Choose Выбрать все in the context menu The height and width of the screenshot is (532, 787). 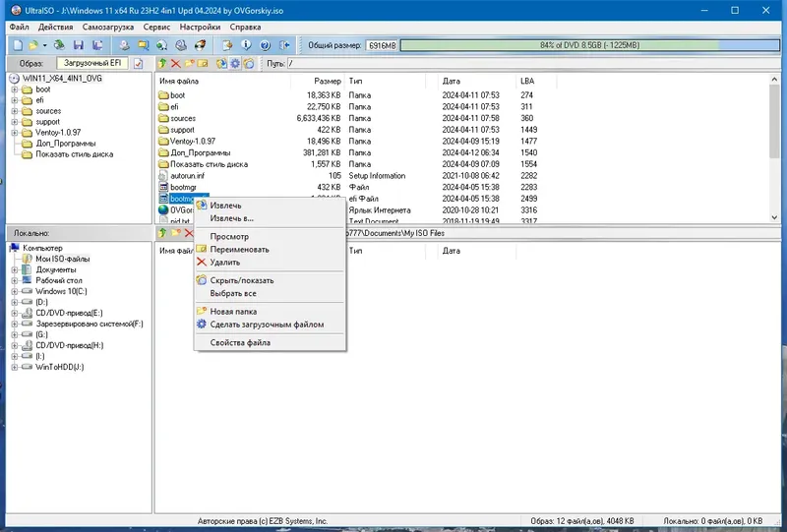270,293
